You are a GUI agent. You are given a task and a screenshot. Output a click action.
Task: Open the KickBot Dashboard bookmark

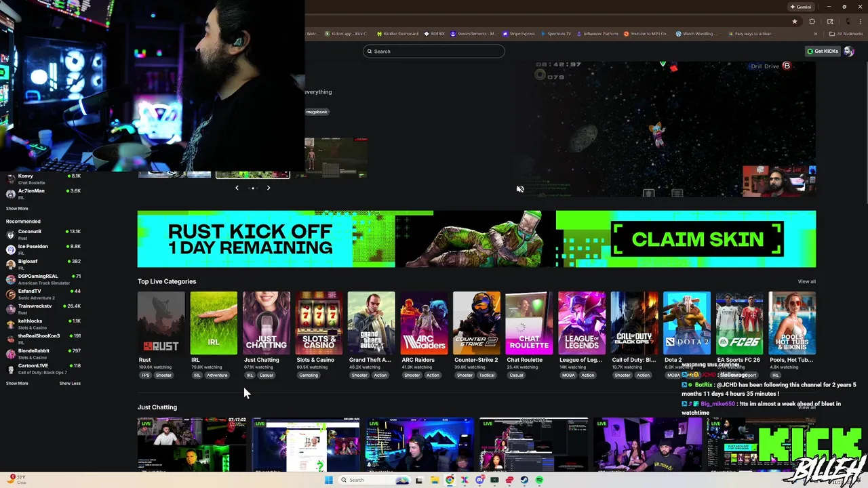(x=397, y=34)
